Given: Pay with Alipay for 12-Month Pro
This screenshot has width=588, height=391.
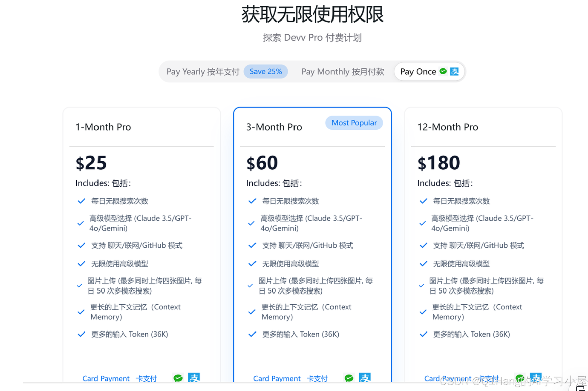Looking at the screenshot, I should (536, 378).
